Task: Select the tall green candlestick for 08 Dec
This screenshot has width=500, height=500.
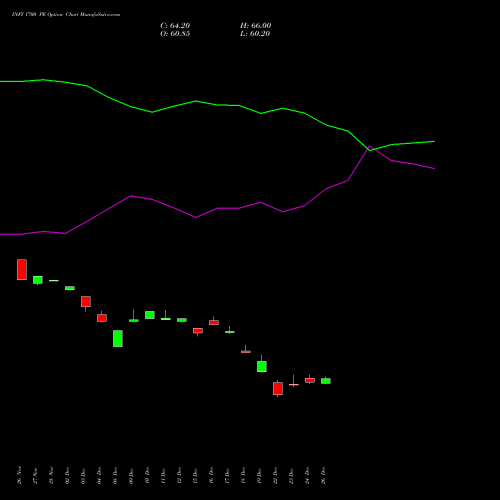Action: tap(118, 339)
